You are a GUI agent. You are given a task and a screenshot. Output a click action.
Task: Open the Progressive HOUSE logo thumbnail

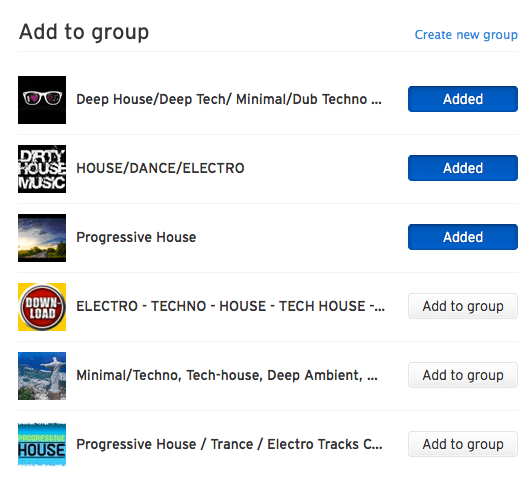[x=42, y=445]
